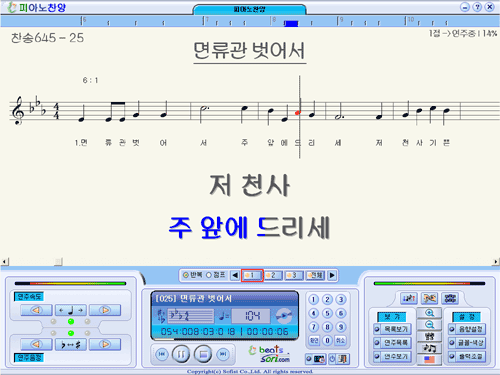Skip to the previous song
This screenshot has height=375, width=500.
tap(162, 354)
